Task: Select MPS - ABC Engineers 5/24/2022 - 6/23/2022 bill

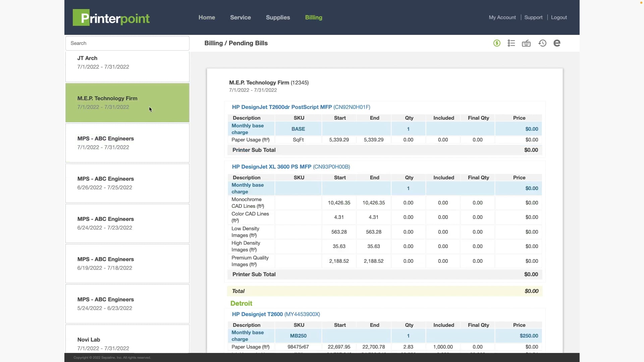Action: click(x=127, y=304)
